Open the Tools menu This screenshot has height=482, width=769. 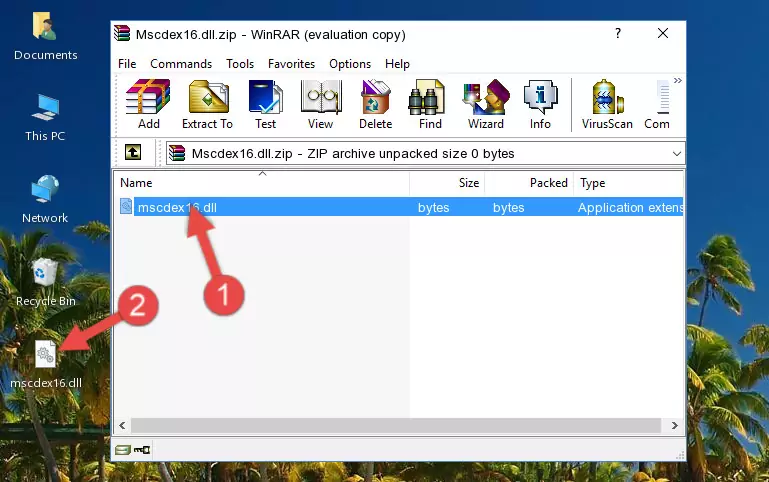tap(240, 64)
